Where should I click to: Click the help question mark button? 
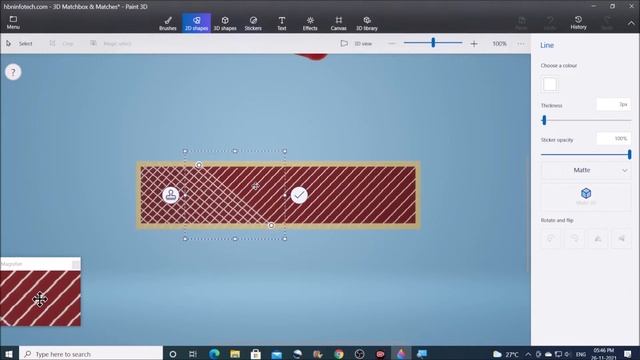click(13, 72)
